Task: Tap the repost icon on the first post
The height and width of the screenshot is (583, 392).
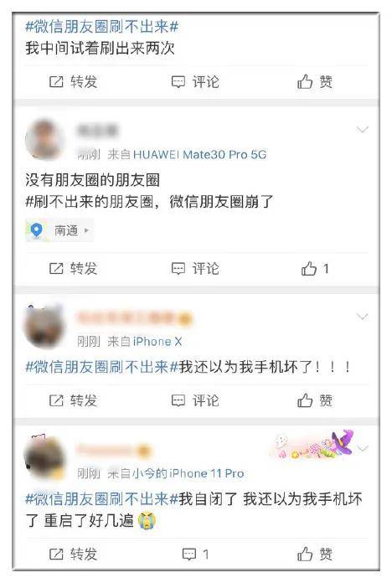Action: tap(56, 82)
